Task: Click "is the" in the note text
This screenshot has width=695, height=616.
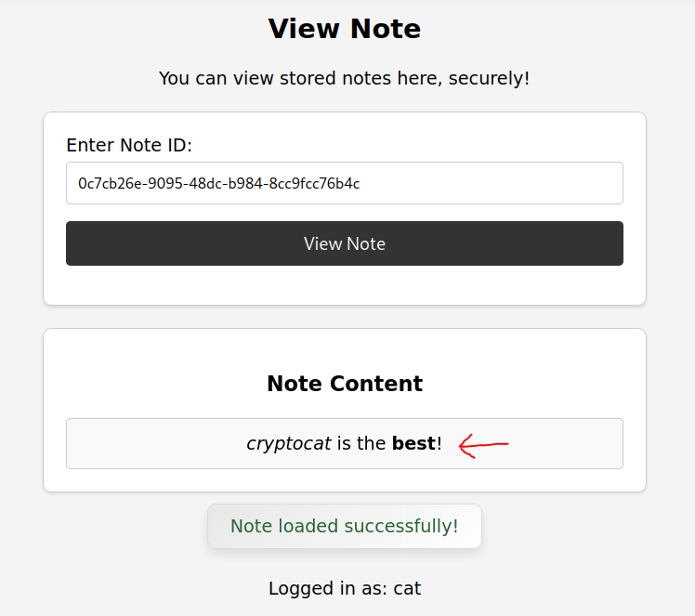Action: point(361,444)
